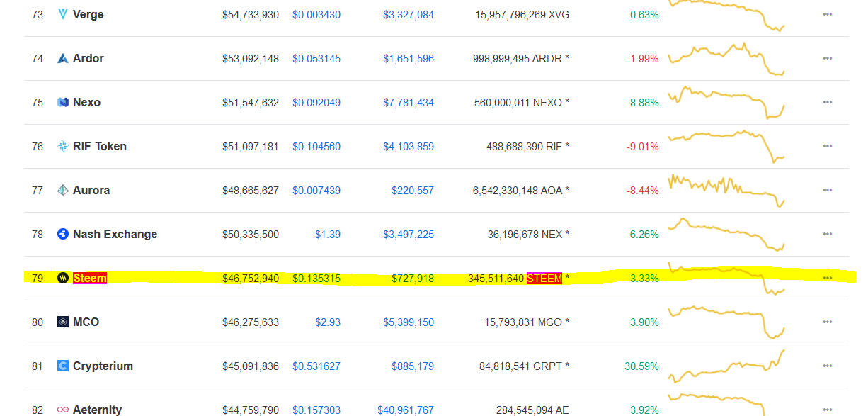The height and width of the screenshot is (416, 868).
Task: Click Aurora volume $220,557
Action: (413, 190)
